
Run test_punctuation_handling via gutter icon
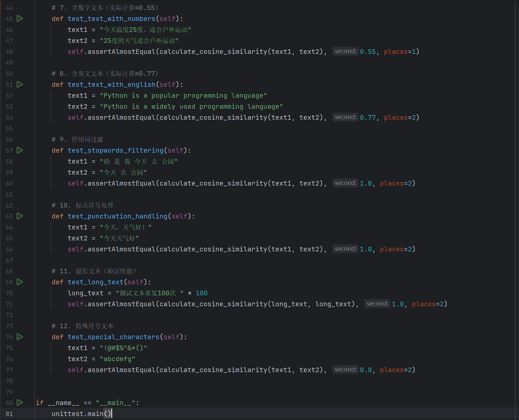click(x=20, y=216)
